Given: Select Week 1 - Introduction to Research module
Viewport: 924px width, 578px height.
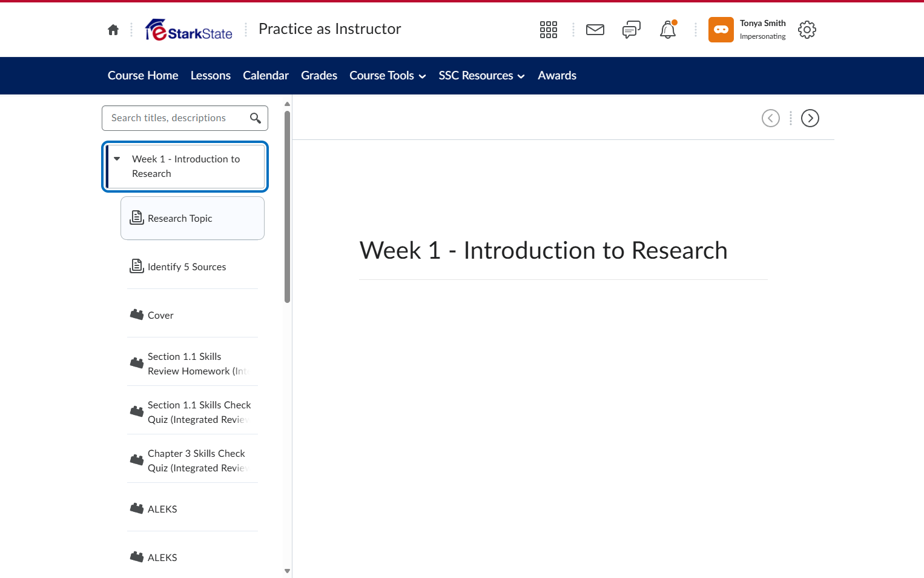Looking at the screenshot, I should pyautogui.click(x=185, y=167).
